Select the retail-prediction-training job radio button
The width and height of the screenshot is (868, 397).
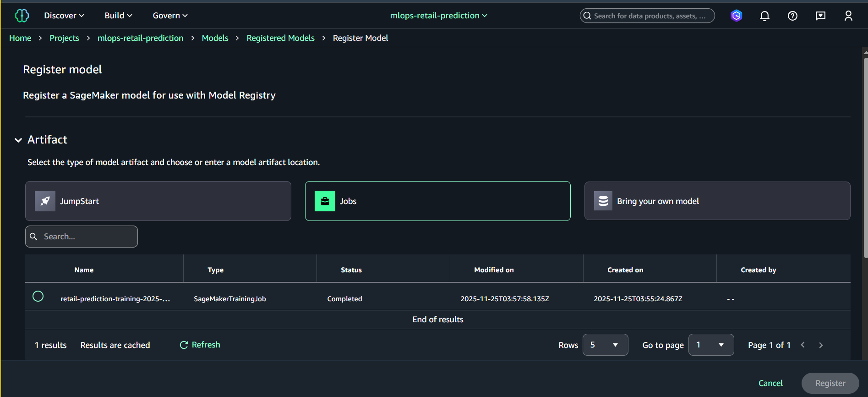(x=38, y=296)
